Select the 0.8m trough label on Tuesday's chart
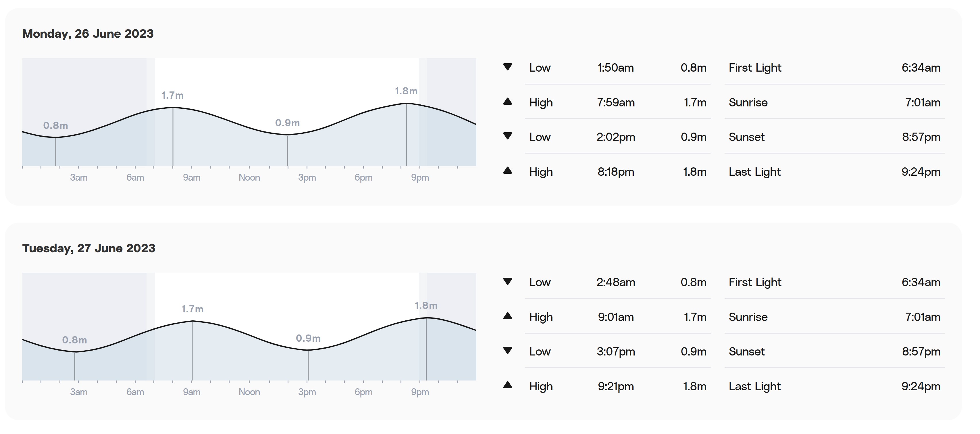 coord(75,340)
